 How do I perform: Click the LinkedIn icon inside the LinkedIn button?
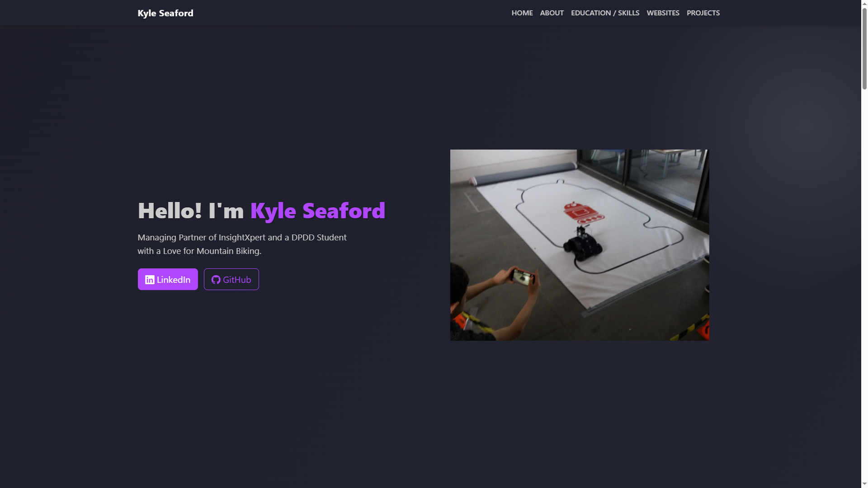pyautogui.click(x=150, y=279)
